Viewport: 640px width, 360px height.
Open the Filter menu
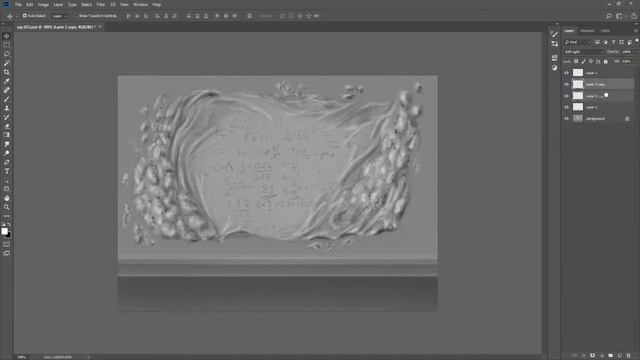(x=101, y=4)
